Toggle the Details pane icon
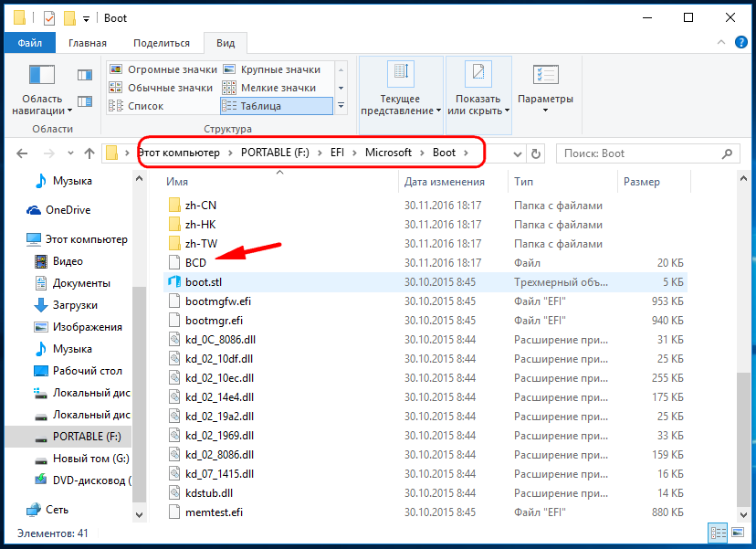756x549 pixels. tap(85, 101)
